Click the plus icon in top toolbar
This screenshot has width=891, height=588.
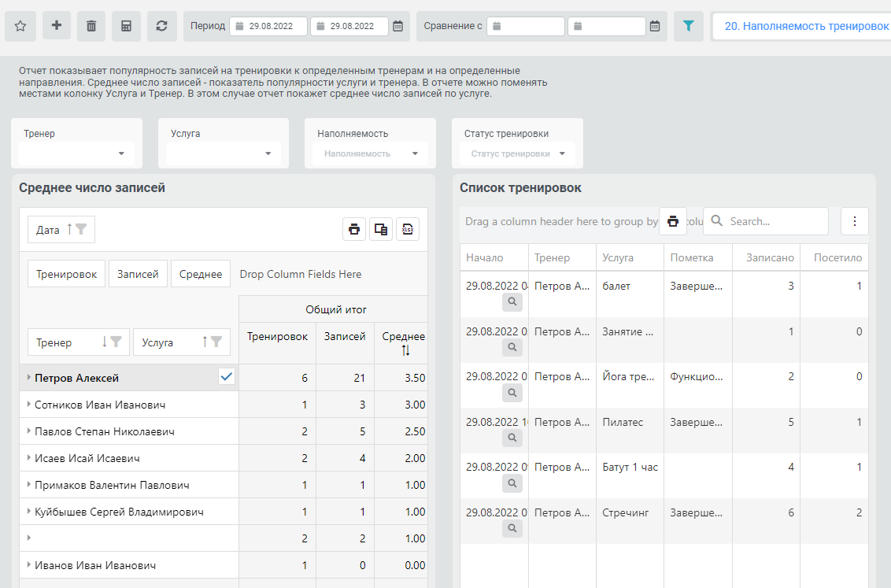56,26
